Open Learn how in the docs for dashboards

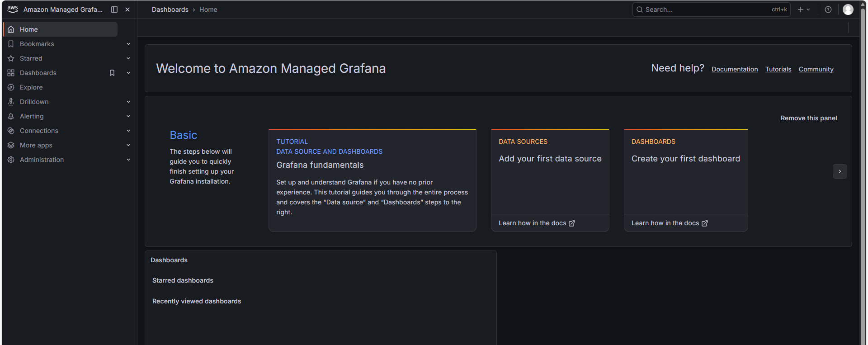670,223
